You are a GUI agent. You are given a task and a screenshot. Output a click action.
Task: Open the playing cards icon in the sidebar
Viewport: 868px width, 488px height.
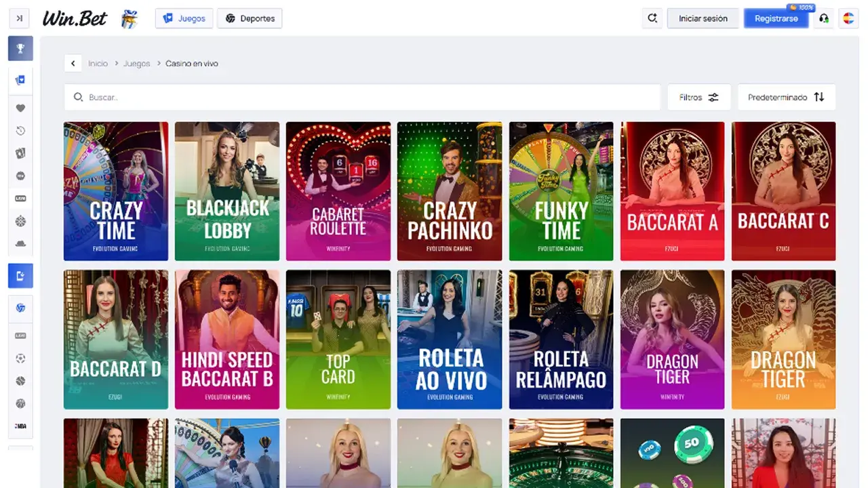tap(20, 153)
